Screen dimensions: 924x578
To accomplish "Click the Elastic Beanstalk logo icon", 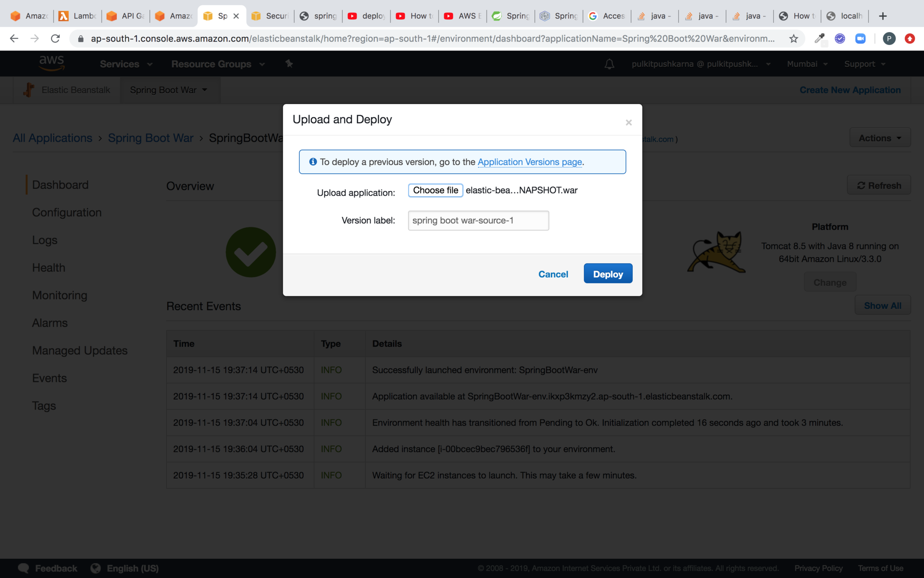I will pos(29,90).
